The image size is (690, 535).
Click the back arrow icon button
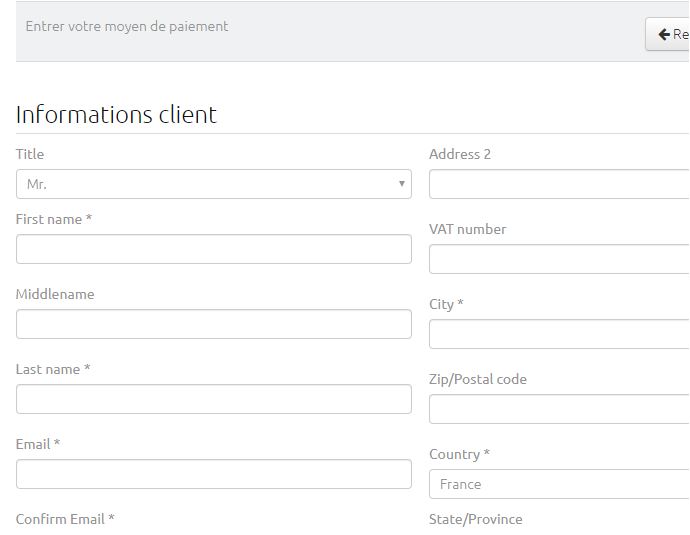click(668, 34)
